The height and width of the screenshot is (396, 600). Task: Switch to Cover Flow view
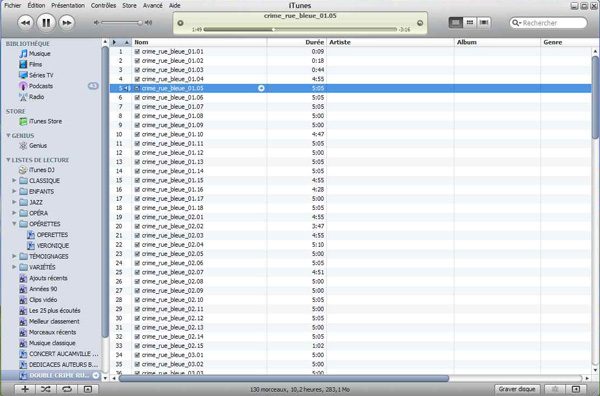click(484, 23)
